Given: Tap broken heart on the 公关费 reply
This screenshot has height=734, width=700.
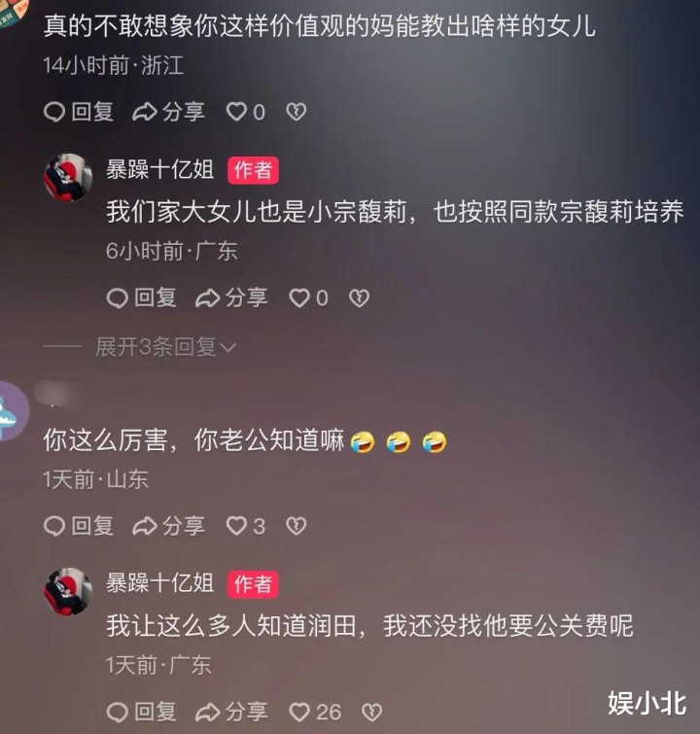Looking at the screenshot, I should (372, 712).
